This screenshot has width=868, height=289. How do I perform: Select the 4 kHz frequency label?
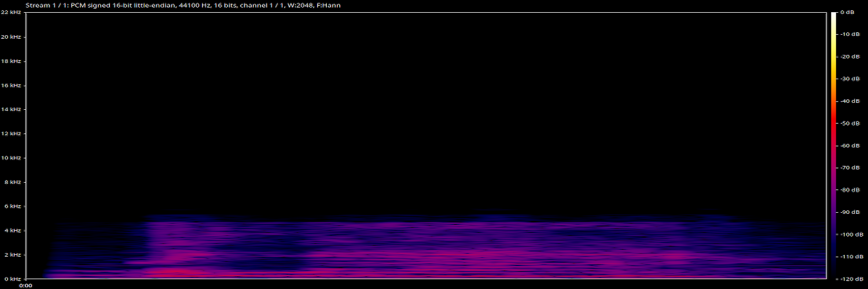[x=13, y=231]
